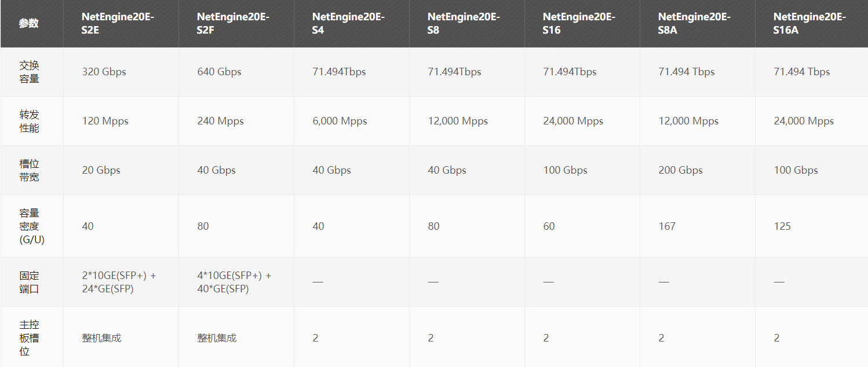868x367 pixels.
Task: Click the 主控板槽位 row label
Action: click(x=29, y=337)
